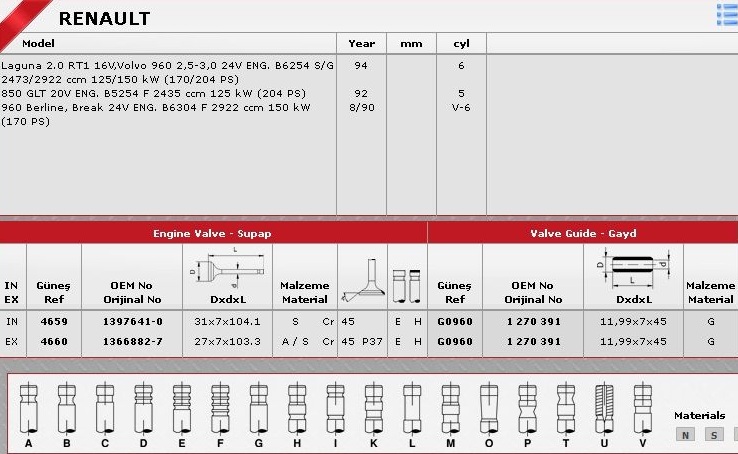The width and height of the screenshot is (738, 454).
Task: Choose valve stem type M icon
Action: (x=450, y=410)
